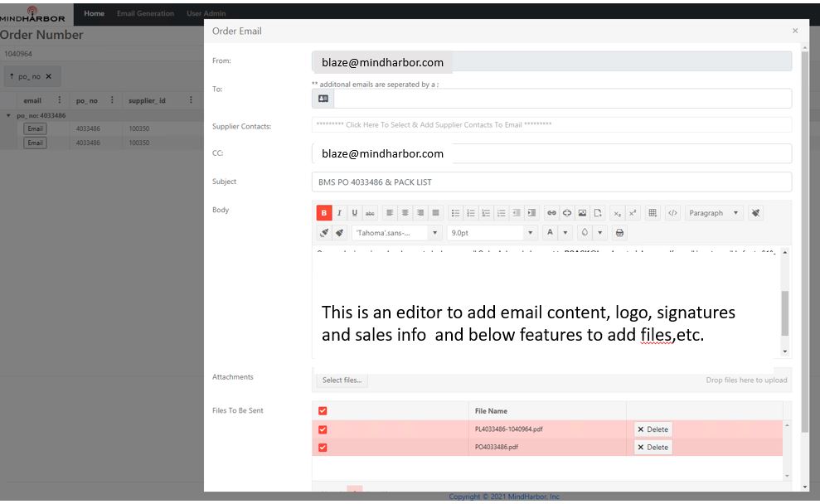Insert a hyperlink using the editor toolbar

tap(552, 213)
